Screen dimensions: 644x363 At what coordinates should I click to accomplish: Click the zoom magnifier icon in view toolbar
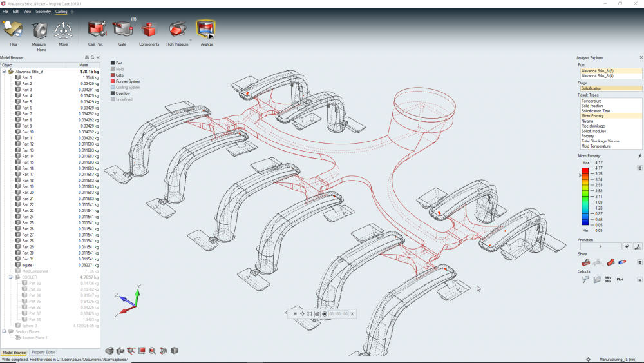pyautogui.click(x=153, y=351)
